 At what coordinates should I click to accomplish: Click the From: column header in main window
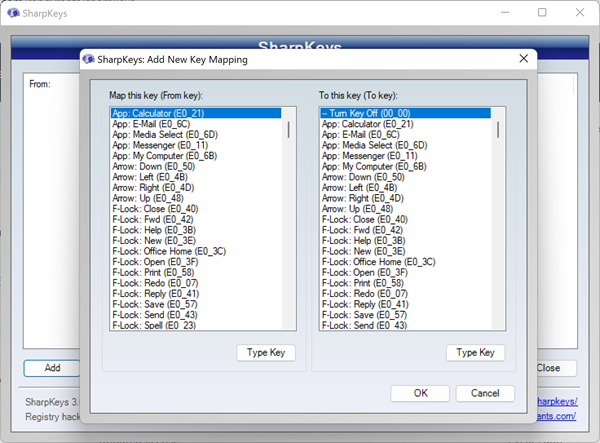click(x=40, y=84)
